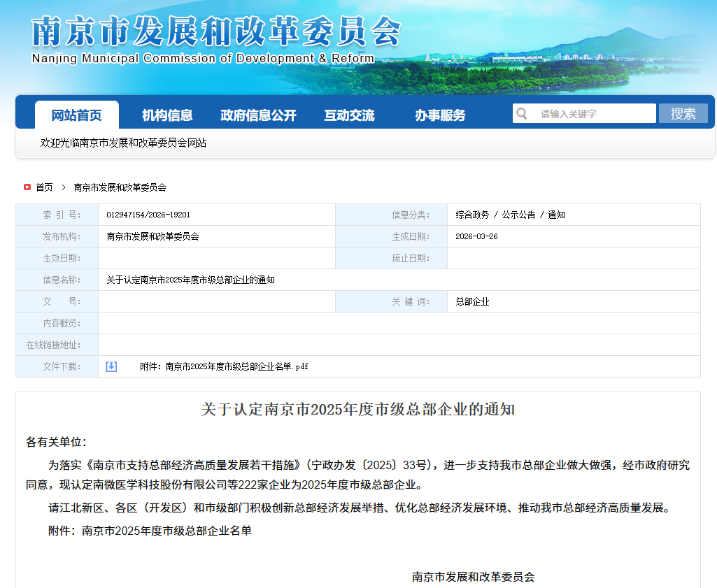Click the index number 012947154/2026-19201
The width and height of the screenshot is (717, 588).
pyautogui.click(x=148, y=215)
